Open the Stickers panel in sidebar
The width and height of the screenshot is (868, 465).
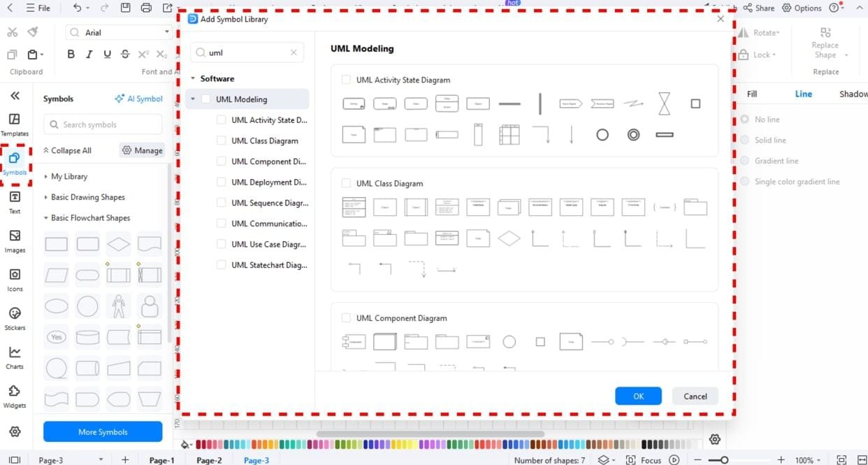pyautogui.click(x=15, y=319)
